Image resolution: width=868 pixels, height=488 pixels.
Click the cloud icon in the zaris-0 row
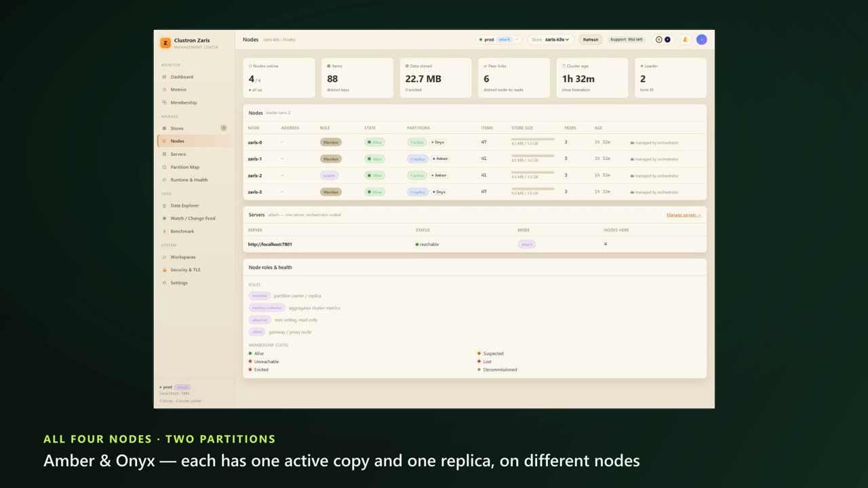[632, 143]
